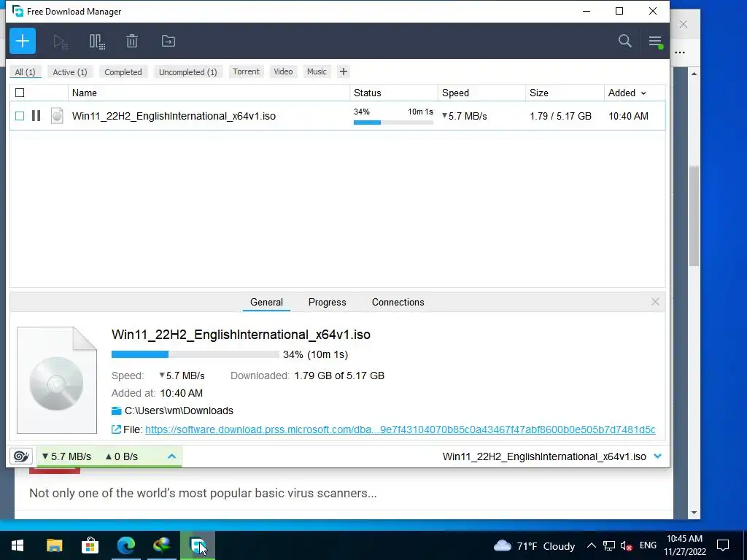Open the notification center icon
747x560 pixels.
pyautogui.click(x=723, y=545)
